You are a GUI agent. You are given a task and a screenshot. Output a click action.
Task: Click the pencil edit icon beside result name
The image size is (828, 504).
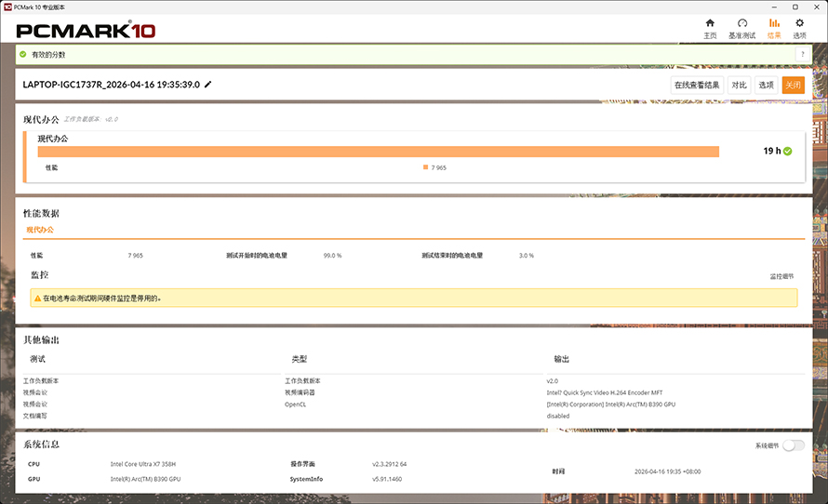pyautogui.click(x=208, y=85)
